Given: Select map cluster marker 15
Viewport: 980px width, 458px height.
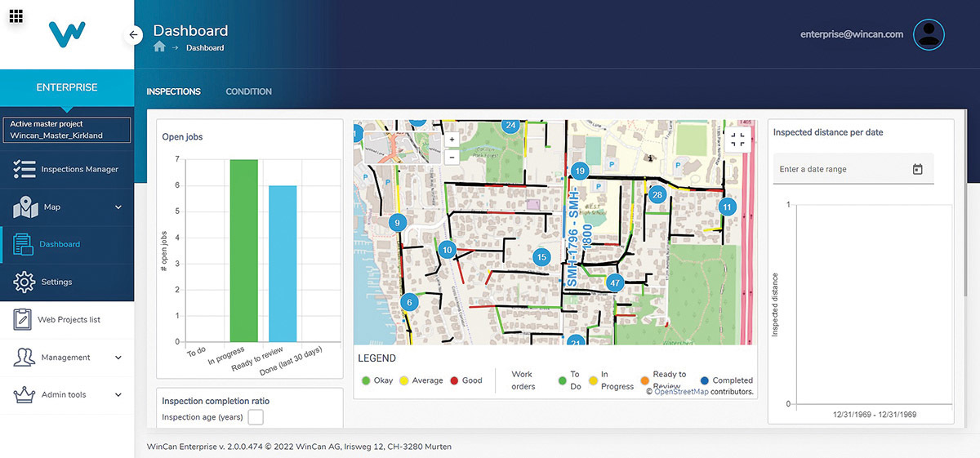Looking at the screenshot, I should click(x=541, y=257).
